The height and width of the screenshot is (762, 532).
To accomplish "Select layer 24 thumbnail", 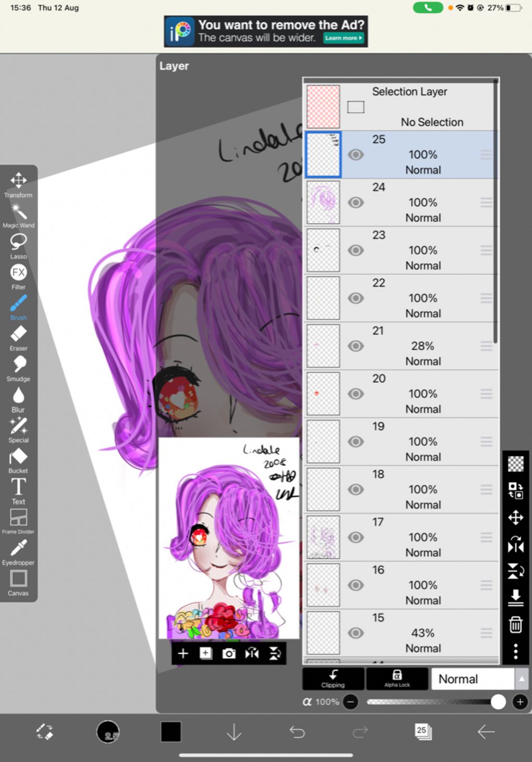I will click(323, 203).
